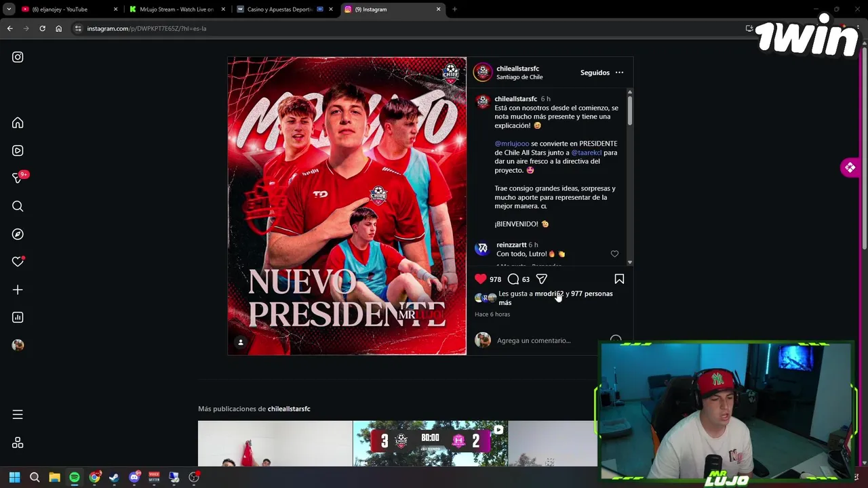868x488 pixels.
Task: Open File Explorer from the taskbar
Action: [54, 477]
